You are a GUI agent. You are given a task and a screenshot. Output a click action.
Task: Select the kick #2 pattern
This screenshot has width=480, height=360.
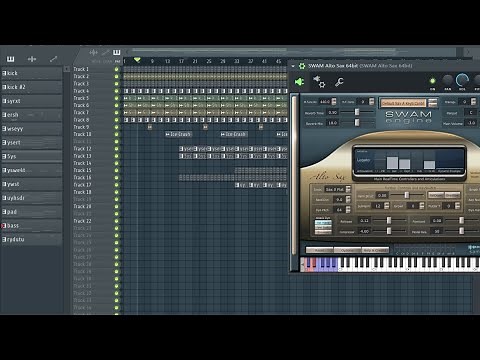32,87
